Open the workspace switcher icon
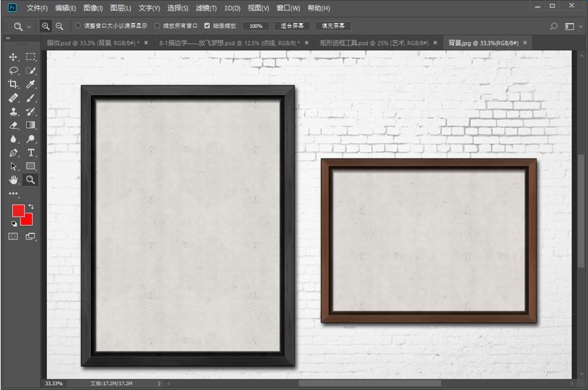 [x=569, y=26]
